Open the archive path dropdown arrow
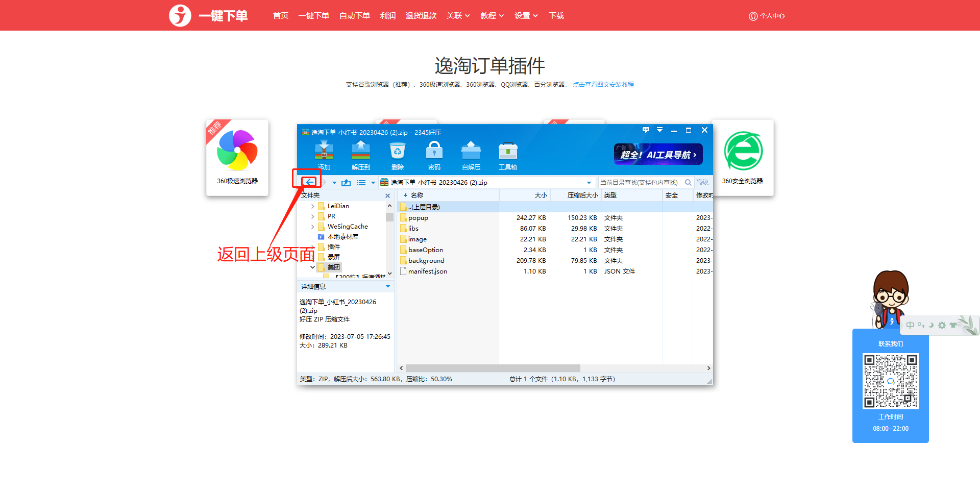The image size is (980, 494). (x=589, y=183)
